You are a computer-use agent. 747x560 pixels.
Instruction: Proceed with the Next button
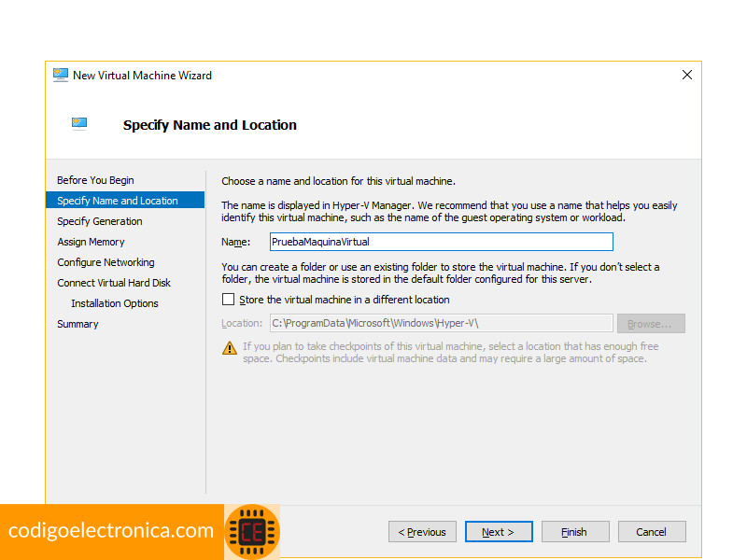pyautogui.click(x=499, y=531)
